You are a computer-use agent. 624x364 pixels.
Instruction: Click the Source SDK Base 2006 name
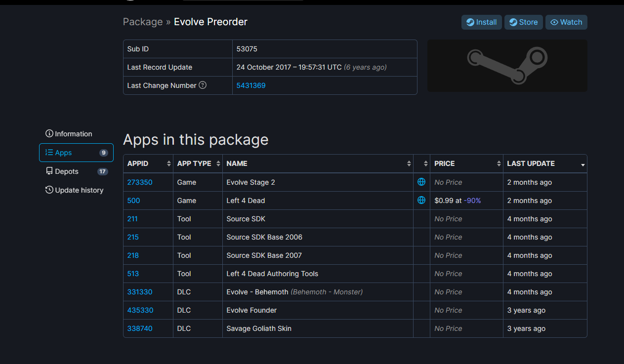click(x=264, y=237)
